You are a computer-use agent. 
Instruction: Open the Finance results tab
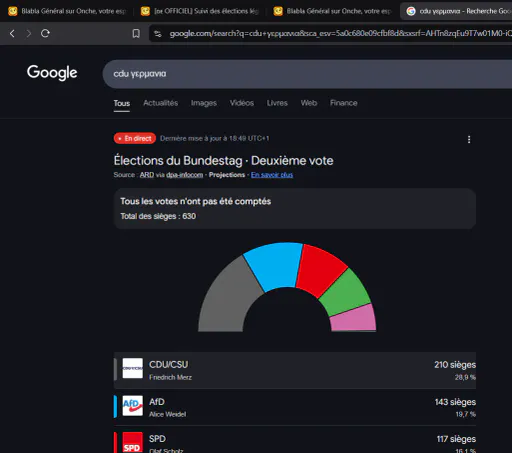(x=344, y=103)
